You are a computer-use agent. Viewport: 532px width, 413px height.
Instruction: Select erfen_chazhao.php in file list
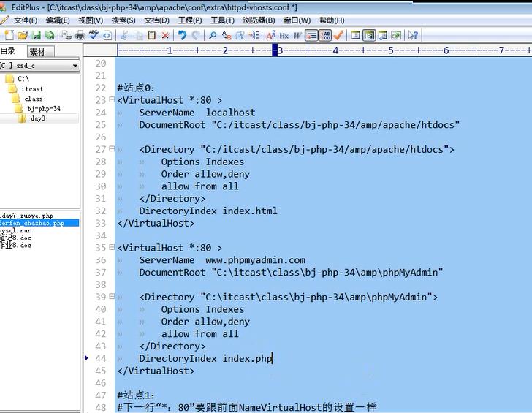click(x=32, y=223)
